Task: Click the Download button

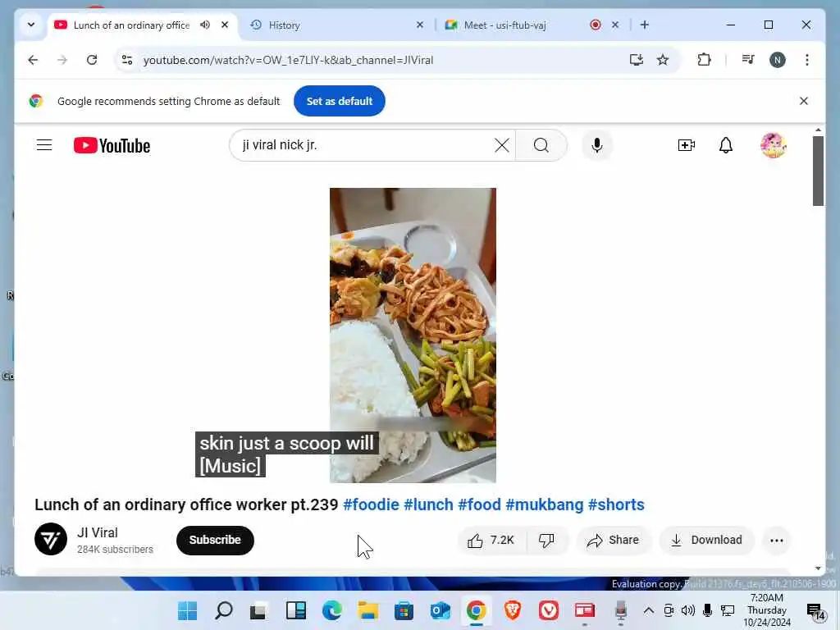Action: point(706,540)
